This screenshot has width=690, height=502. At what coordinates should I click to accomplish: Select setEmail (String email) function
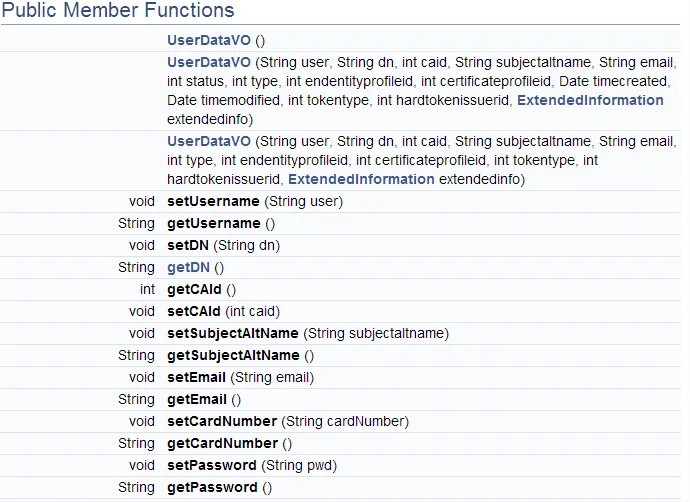(x=197, y=377)
